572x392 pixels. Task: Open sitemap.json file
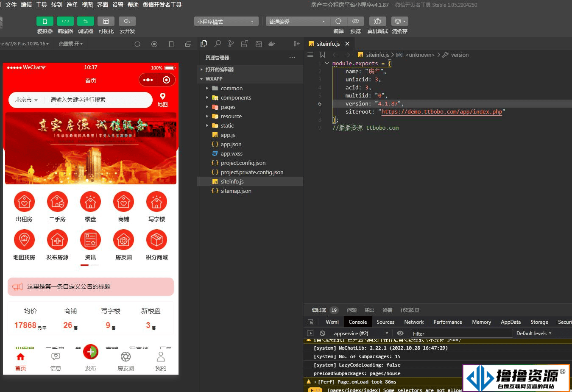tap(251, 191)
